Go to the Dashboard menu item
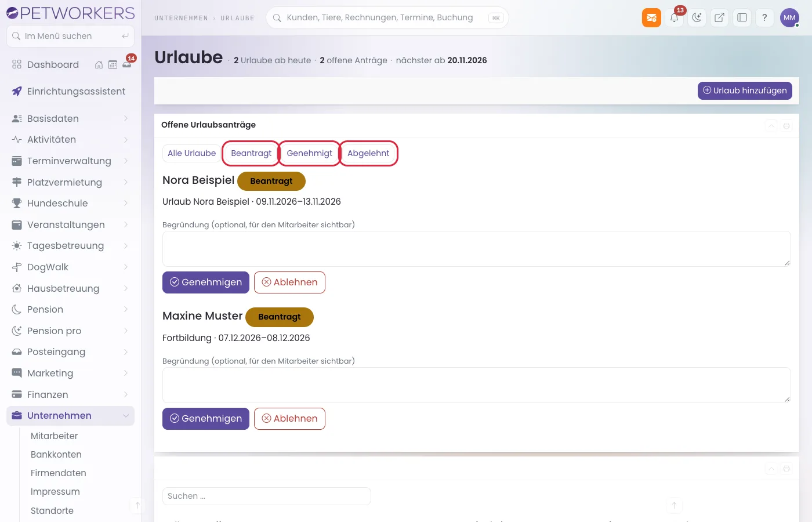Viewport: 812px width, 522px height. coord(53,65)
